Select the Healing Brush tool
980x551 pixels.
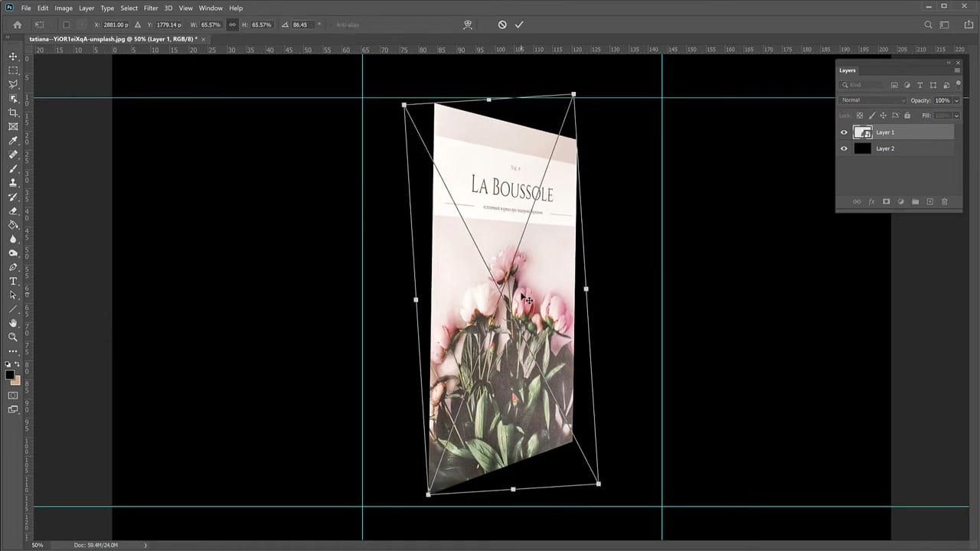(x=13, y=155)
